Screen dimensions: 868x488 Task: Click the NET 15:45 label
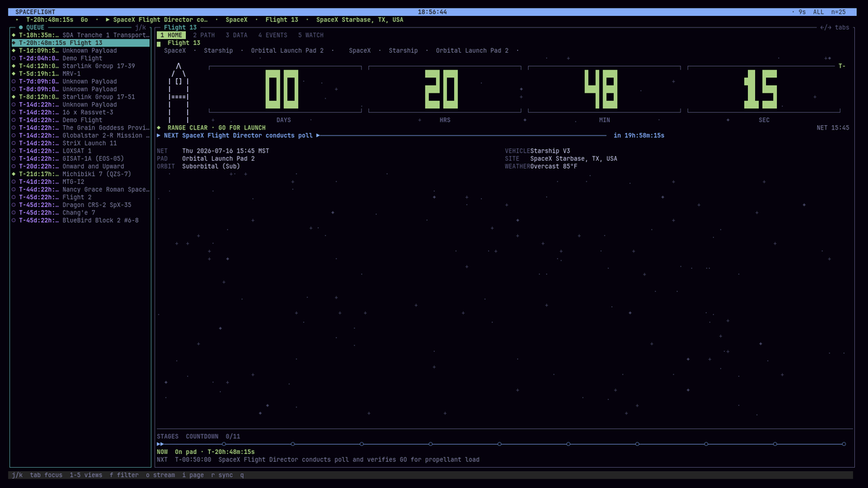click(833, 128)
